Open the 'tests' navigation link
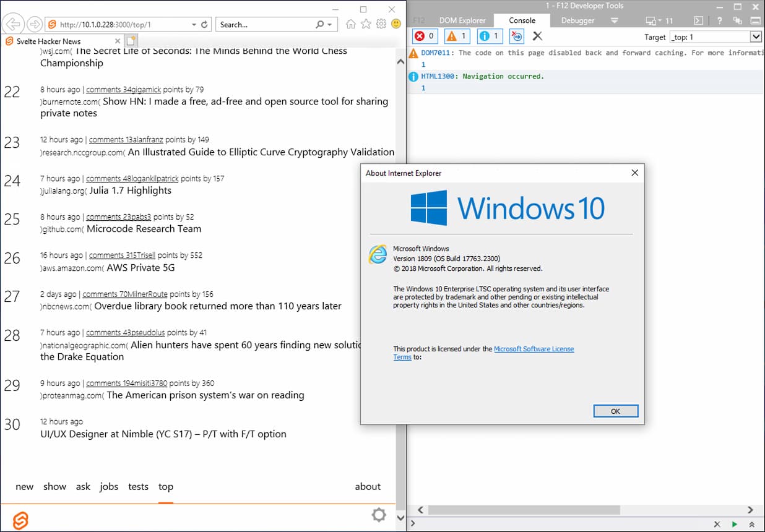 click(x=138, y=487)
